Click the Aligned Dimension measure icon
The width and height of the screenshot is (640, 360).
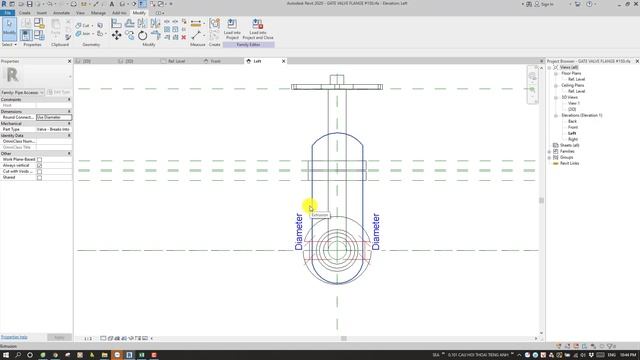[x=196, y=23]
